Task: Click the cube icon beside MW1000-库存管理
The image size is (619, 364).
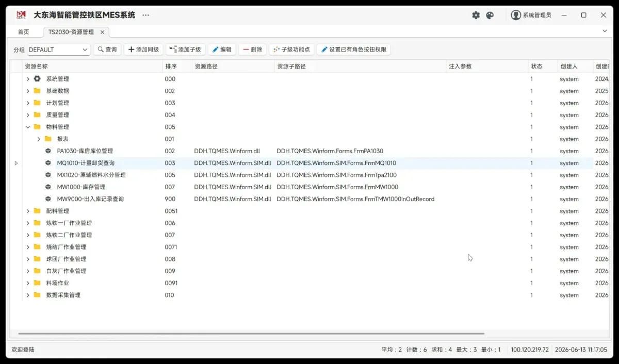Action: click(x=48, y=187)
